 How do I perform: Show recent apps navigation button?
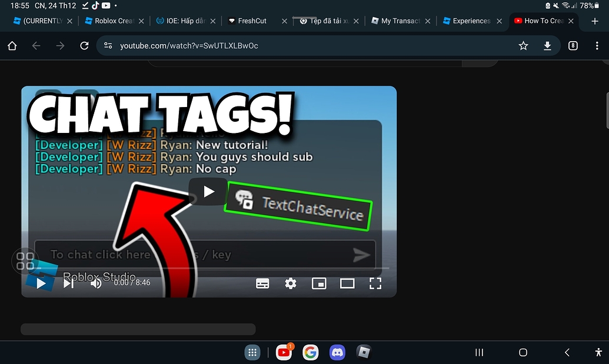pos(480,352)
